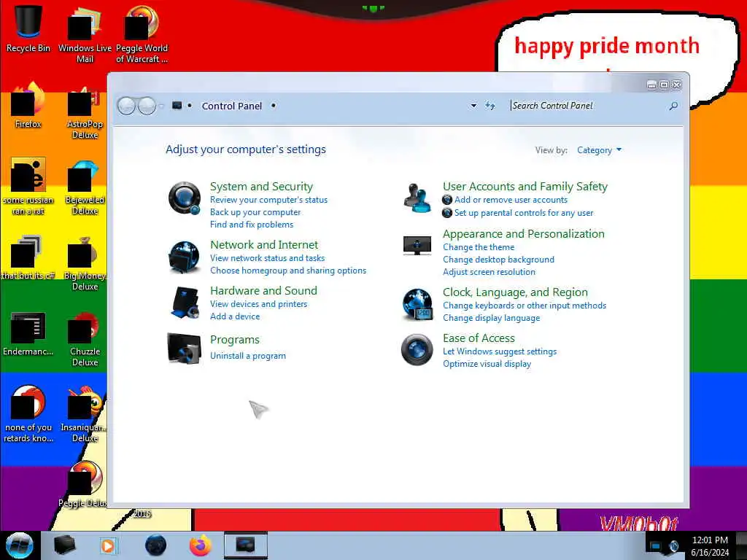The height and width of the screenshot is (560, 747).
Task: Open the View by Category dropdown
Action: (599, 150)
